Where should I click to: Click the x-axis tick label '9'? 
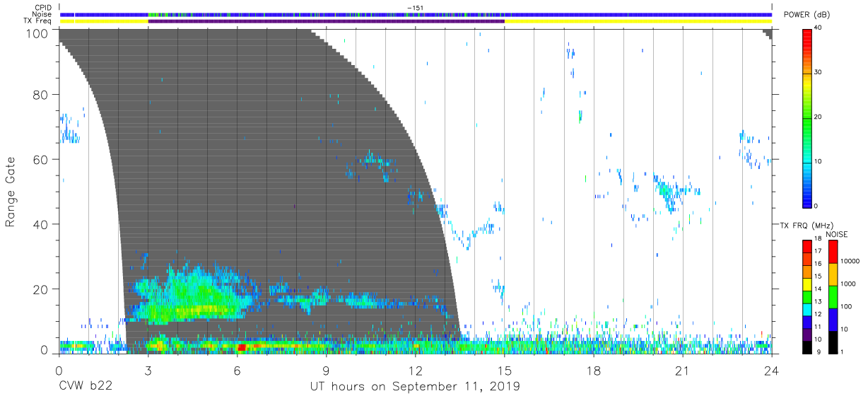point(326,371)
